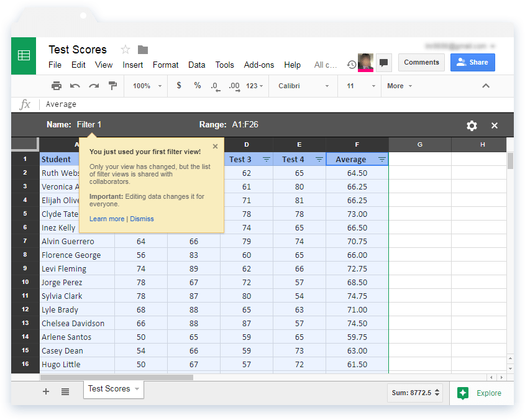The width and height of the screenshot is (525, 420).
Task: Select row 10 header
Action: [x=25, y=282]
